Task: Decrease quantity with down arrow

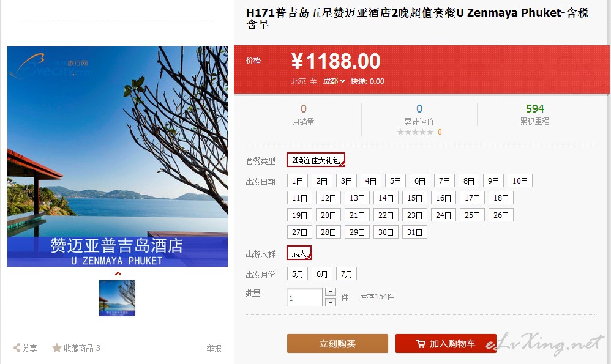Action: coord(331,302)
